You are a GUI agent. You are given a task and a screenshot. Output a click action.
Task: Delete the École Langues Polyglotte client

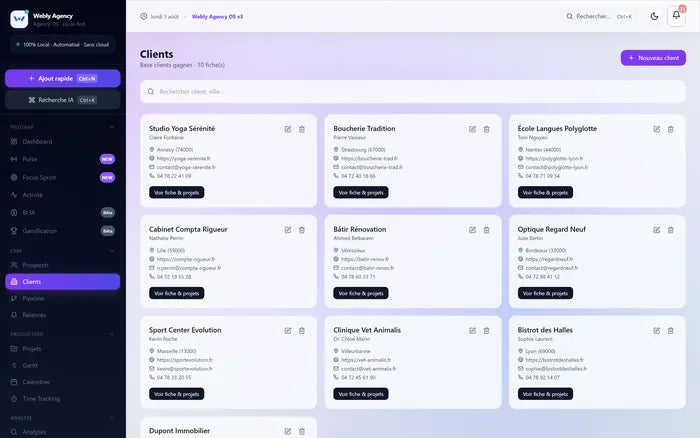click(x=671, y=129)
